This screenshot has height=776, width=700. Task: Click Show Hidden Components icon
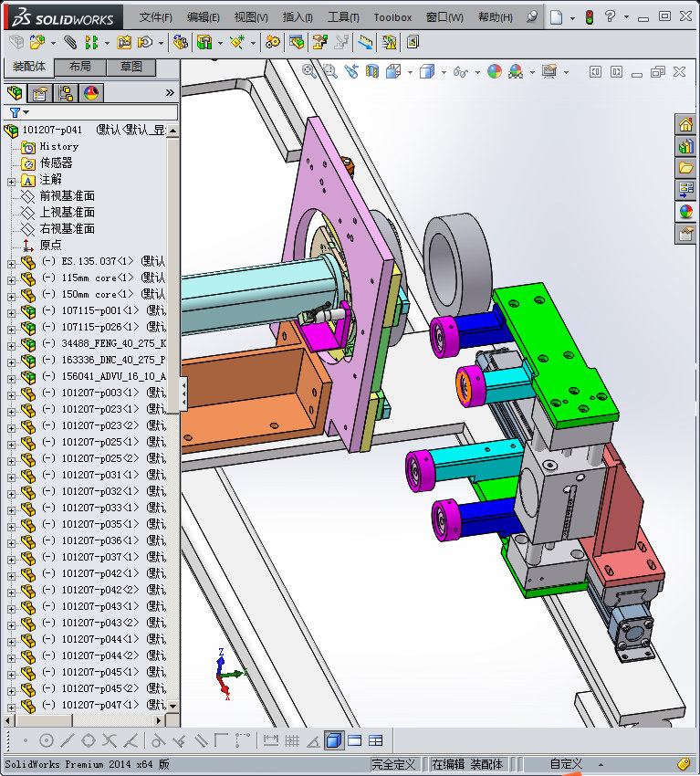coord(180,43)
